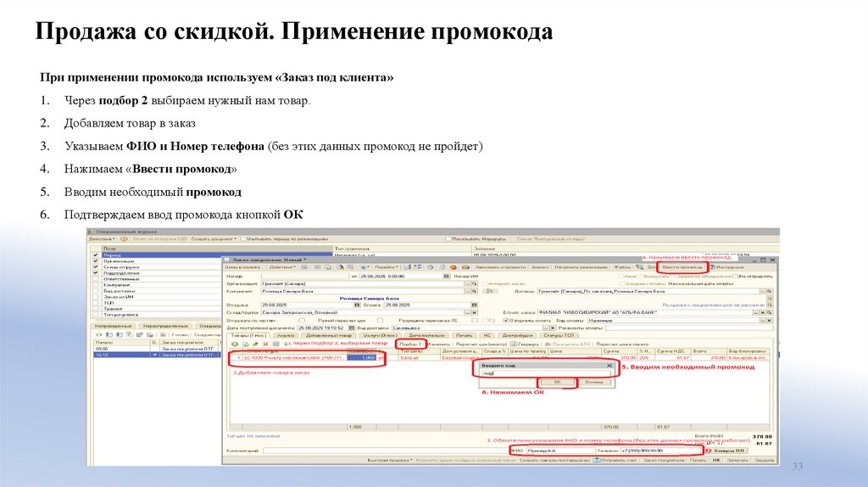Uncheck 'Организация' filter row in journal
The height and width of the screenshot is (487, 868).
[x=96, y=261]
